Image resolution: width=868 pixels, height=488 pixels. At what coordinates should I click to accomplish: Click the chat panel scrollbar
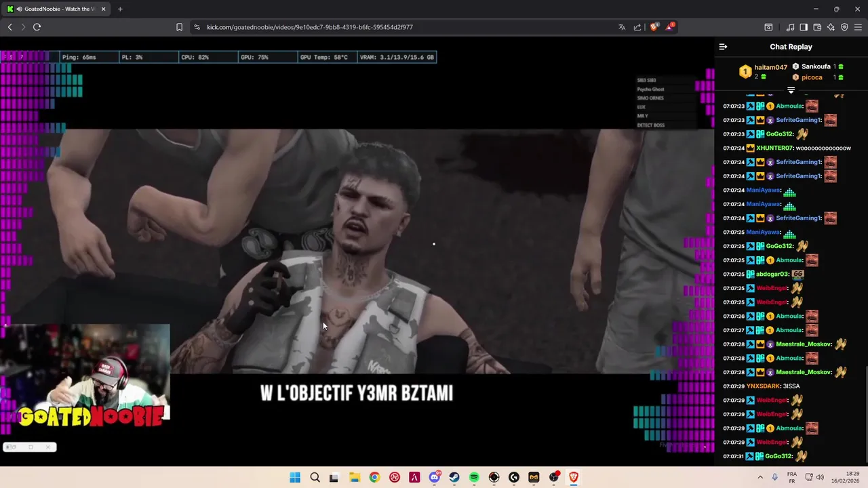[865, 413]
